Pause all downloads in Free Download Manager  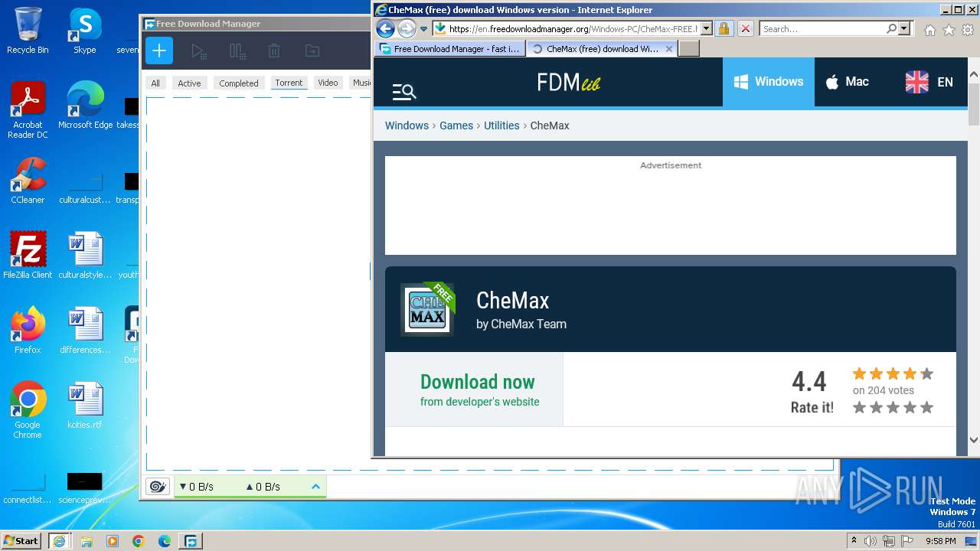(237, 51)
